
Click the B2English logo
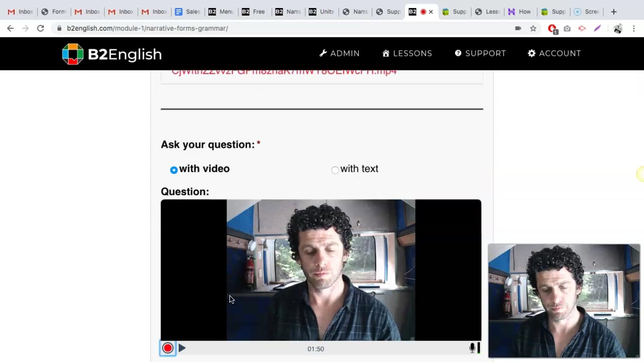point(112,54)
